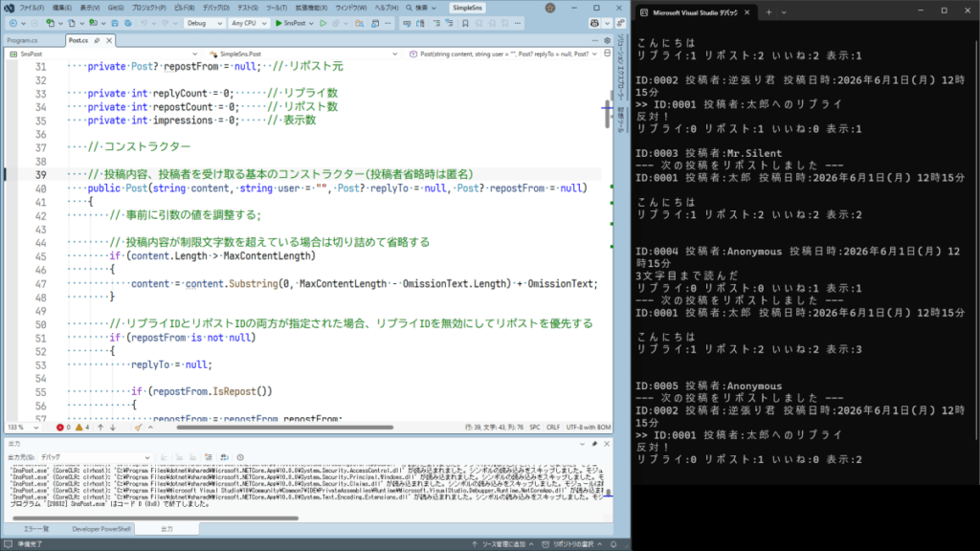This screenshot has height=551, width=980.
Task: Click the save all files icon
Action: click(x=128, y=23)
